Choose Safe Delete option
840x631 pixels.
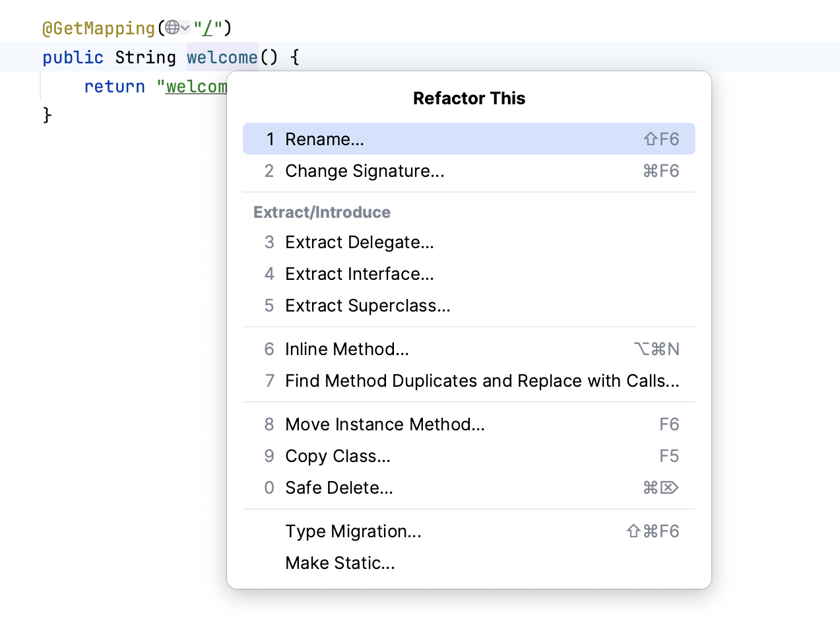(x=339, y=487)
